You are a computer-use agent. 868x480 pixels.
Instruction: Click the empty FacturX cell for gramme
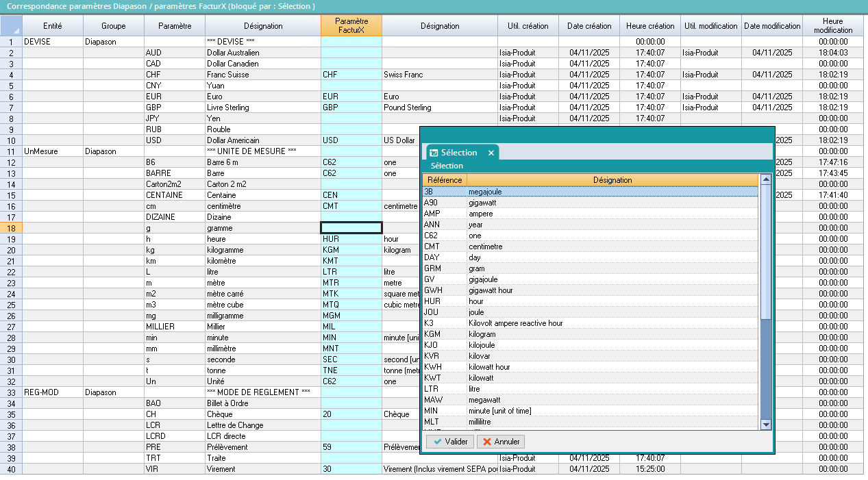pyautogui.click(x=351, y=228)
